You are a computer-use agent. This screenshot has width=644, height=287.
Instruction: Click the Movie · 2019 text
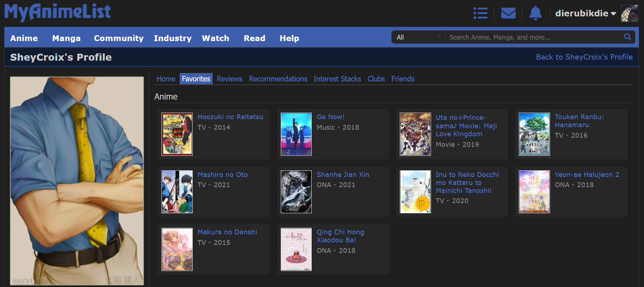pyautogui.click(x=457, y=145)
